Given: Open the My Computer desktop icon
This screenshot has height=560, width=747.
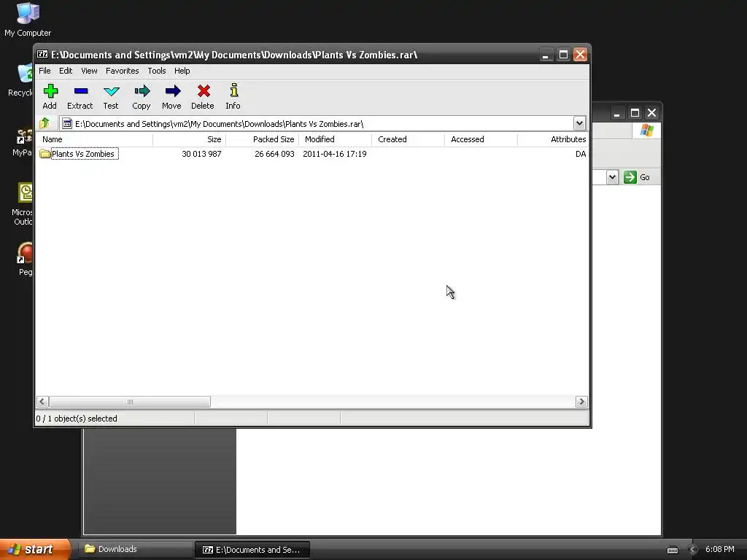Looking at the screenshot, I should 28,19.
